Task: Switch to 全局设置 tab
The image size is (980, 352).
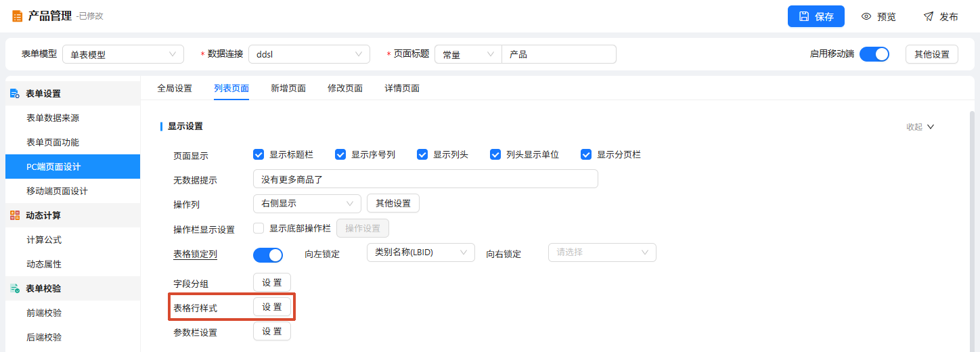Action: click(x=175, y=88)
